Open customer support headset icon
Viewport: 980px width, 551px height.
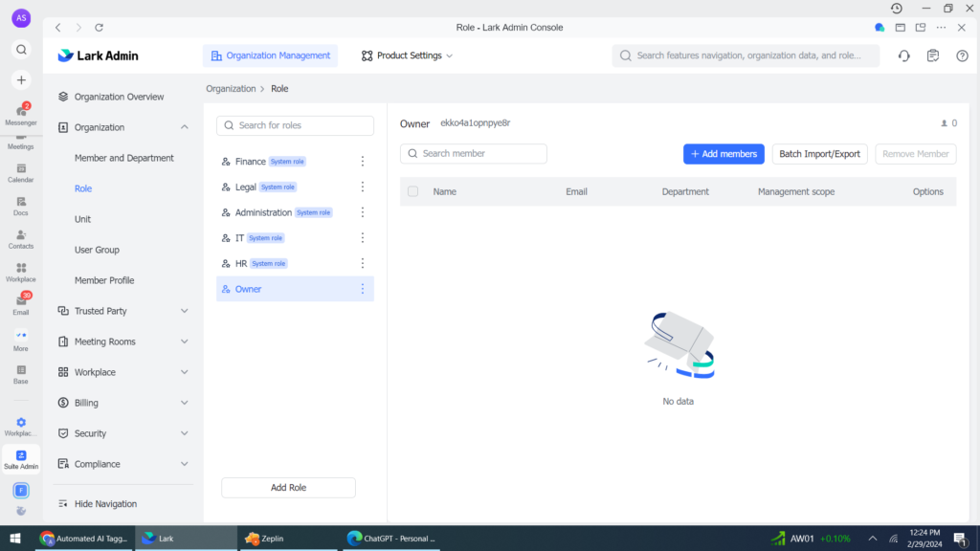coord(903,55)
